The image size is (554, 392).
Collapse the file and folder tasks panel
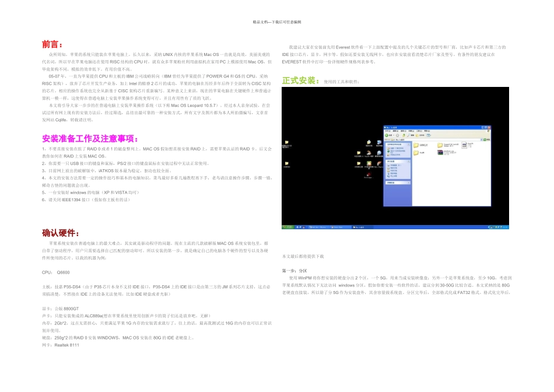[408, 144]
